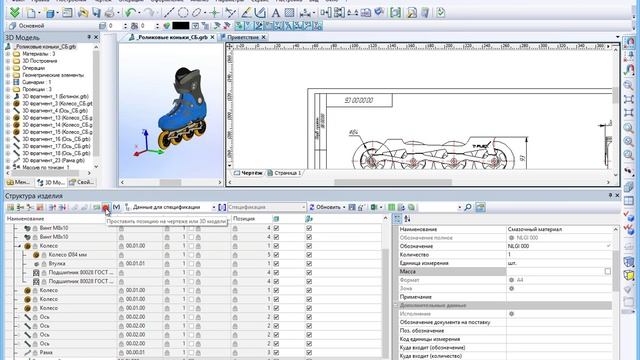640x360 pixels.
Task: Switch to the _Роликовые коньки_СБ.grb tab
Action: point(172,37)
